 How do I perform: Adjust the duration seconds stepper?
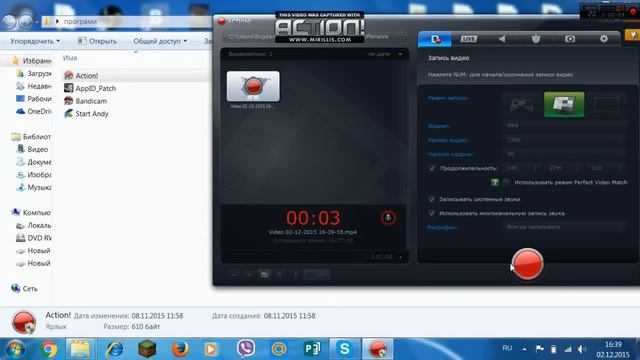(x=620, y=168)
